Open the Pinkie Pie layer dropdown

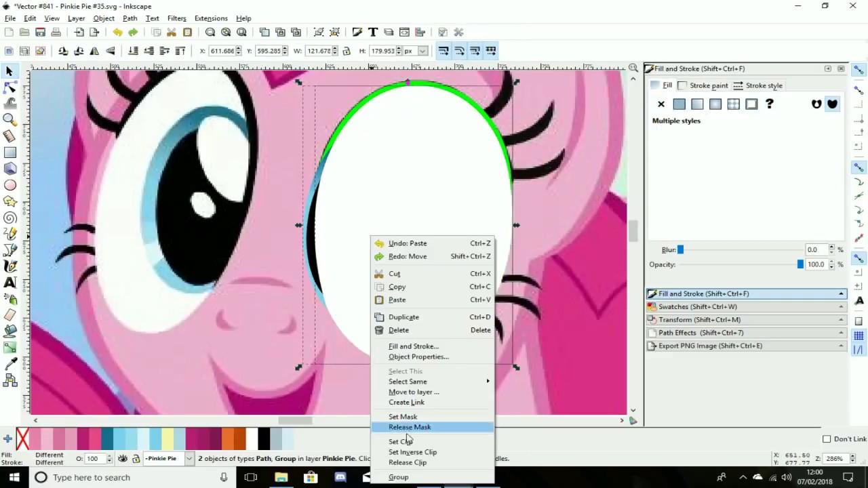tap(189, 459)
